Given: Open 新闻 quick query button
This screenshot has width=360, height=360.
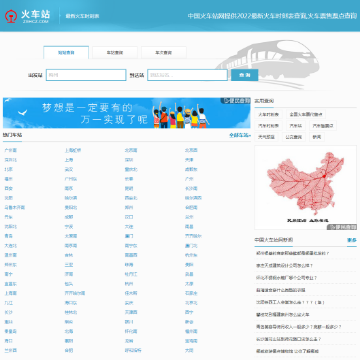Looking at the screenshot, I should (x=316, y=137).
